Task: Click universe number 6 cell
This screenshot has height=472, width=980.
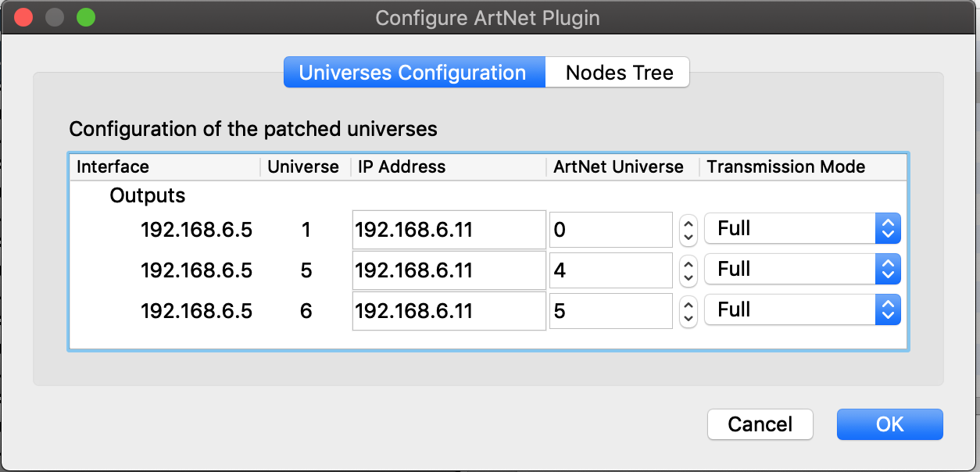Action: click(306, 311)
